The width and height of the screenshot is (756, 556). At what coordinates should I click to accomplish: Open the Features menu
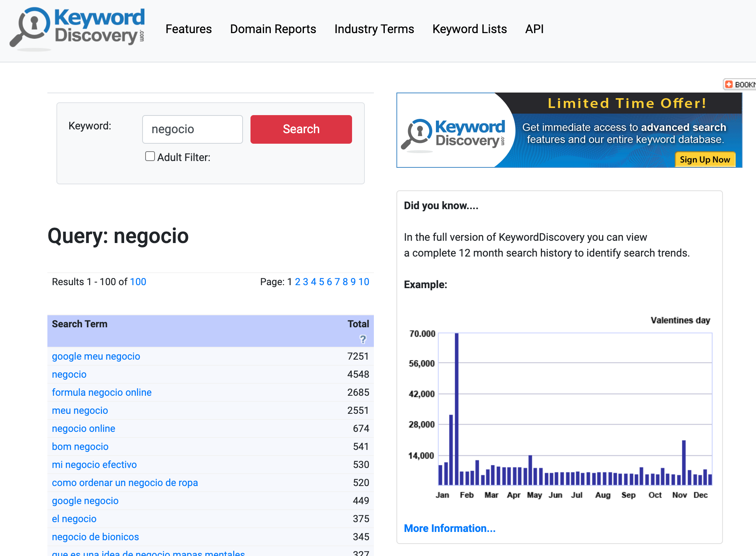[188, 29]
